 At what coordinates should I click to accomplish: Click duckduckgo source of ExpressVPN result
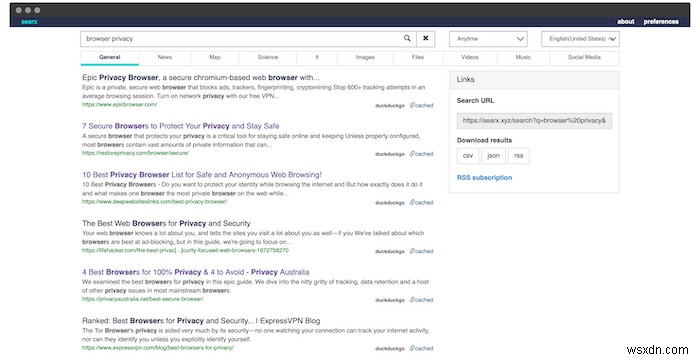[390, 349]
